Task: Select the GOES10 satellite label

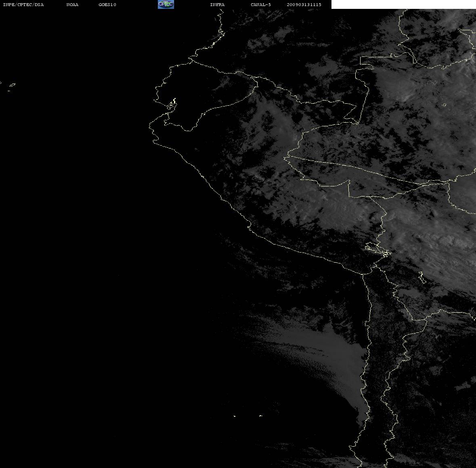Action: tap(107, 4)
